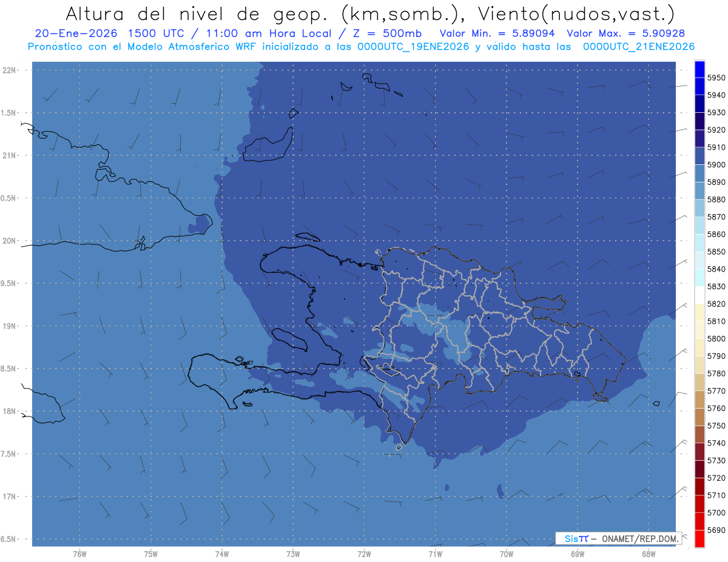
Task: Click the '73W' longitude label
Action: tap(293, 554)
